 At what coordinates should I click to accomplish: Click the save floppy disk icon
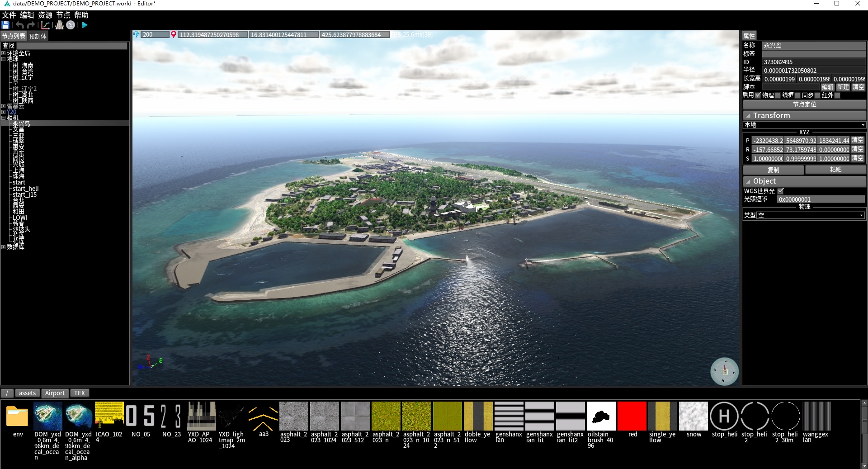[5, 25]
